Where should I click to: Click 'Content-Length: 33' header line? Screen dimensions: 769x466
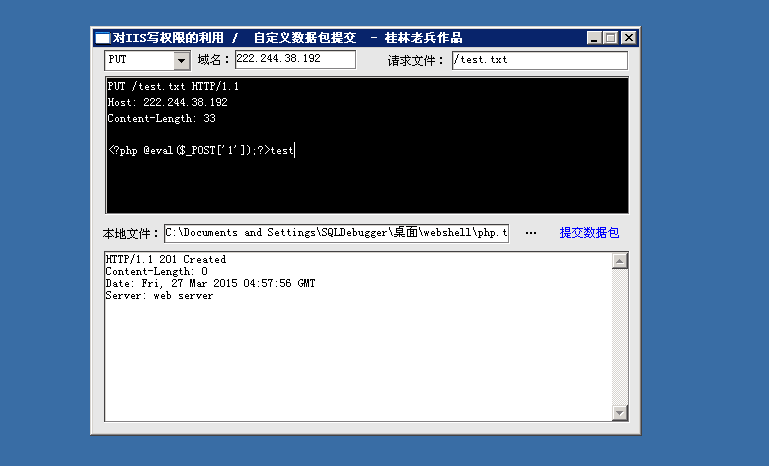click(161, 118)
